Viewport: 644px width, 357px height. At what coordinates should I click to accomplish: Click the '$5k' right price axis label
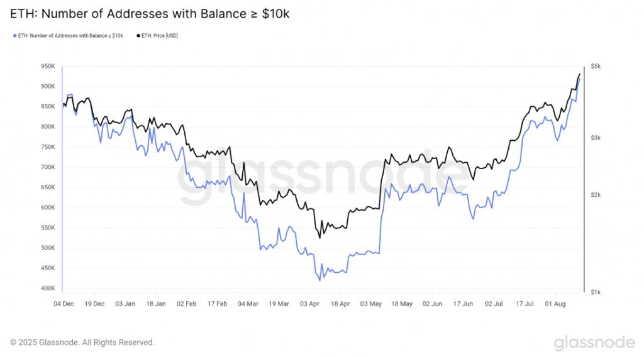click(596, 66)
